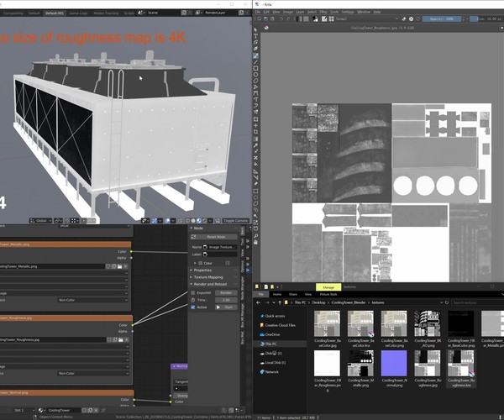Switch viewport to Material Preview shading

click(199, 221)
